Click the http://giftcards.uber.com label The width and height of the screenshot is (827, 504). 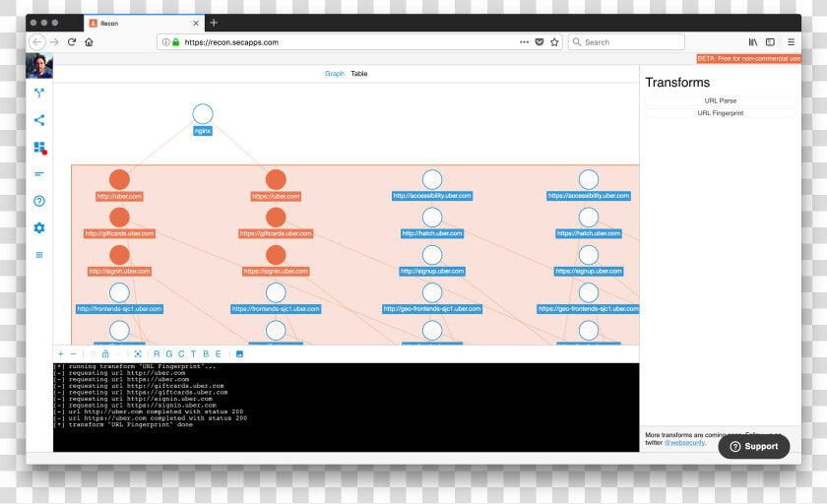pyautogui.click(x=120, y=233)
